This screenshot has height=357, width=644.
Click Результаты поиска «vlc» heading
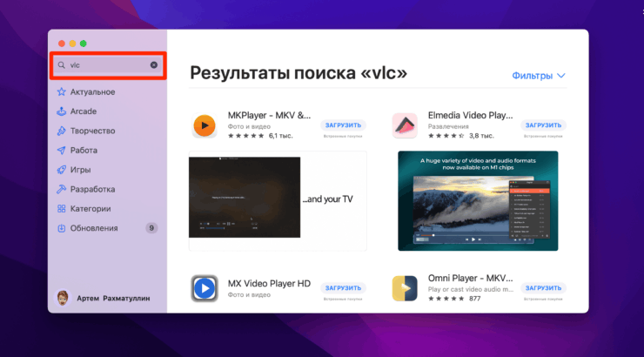pyautogui.click(x=299, y=73)
